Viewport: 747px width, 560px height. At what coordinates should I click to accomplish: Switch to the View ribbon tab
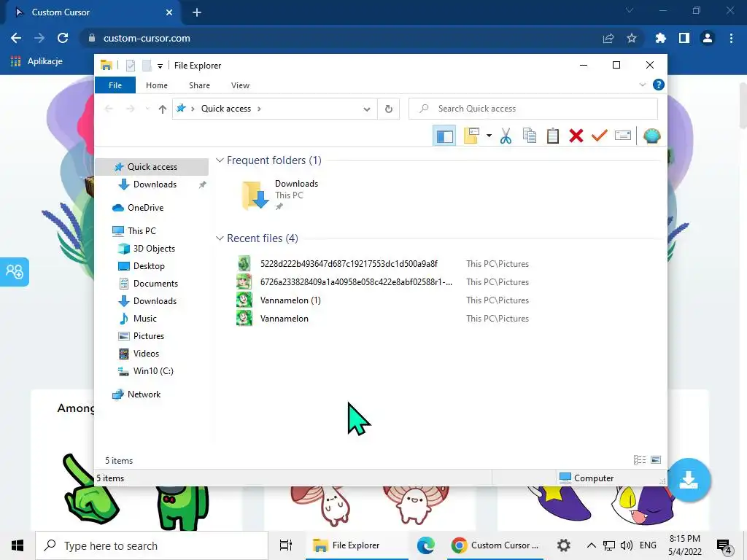tap(240, 85)
